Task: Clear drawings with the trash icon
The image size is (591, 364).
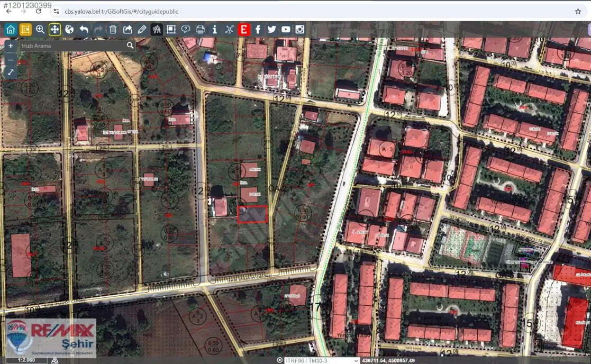Action: 113,30
